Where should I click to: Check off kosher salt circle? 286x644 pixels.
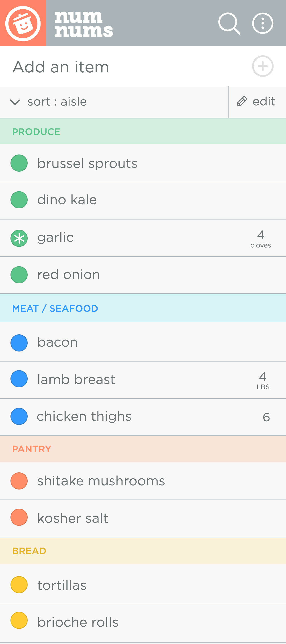tap(19, 517)
